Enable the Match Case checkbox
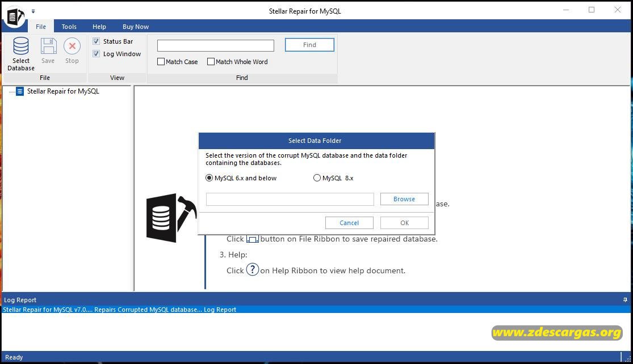 [x=161, y=62]
